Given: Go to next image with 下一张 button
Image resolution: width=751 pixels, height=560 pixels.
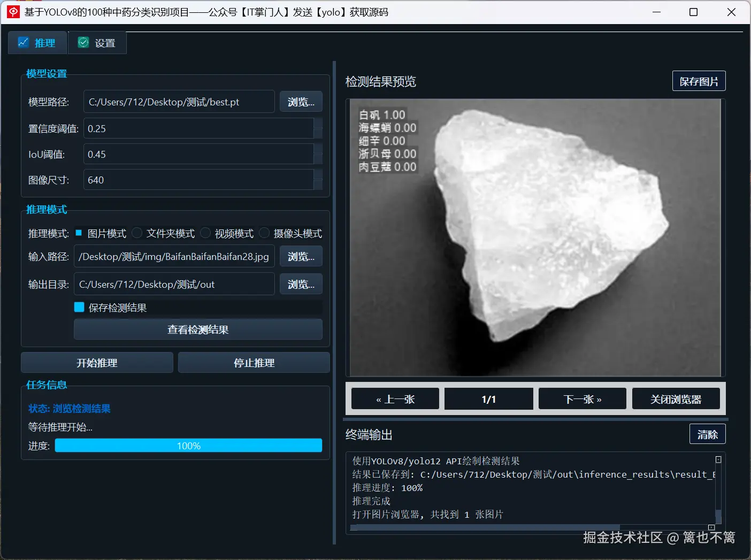Looking at the screenshot, I should pos(582,398).
